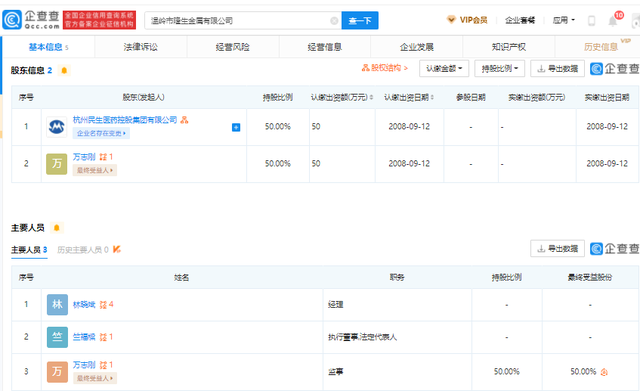Expand shareholder row 1 with blue plus icon
640x391 pixels.
[236, 127]
